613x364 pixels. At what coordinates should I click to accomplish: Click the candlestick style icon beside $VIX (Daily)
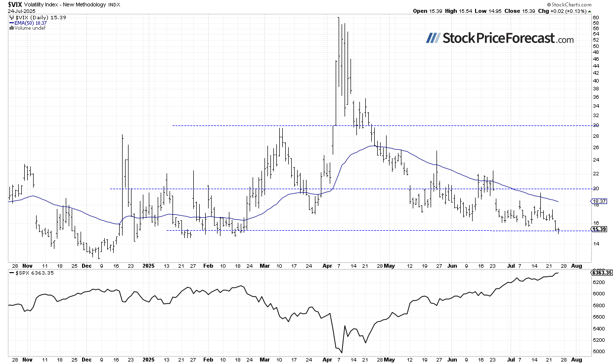click(11, 17)
